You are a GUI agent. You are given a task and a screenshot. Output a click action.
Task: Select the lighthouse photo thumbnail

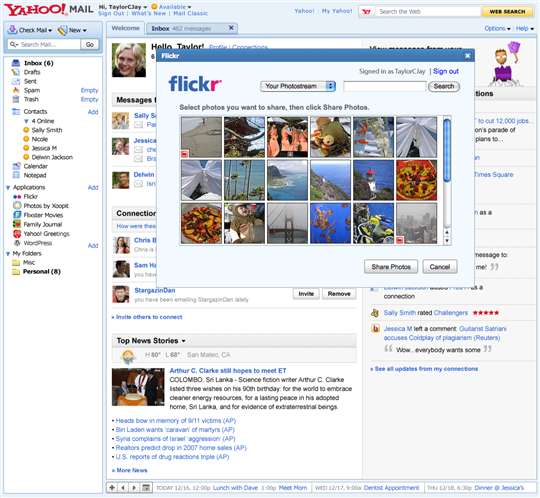click(373, 180)
